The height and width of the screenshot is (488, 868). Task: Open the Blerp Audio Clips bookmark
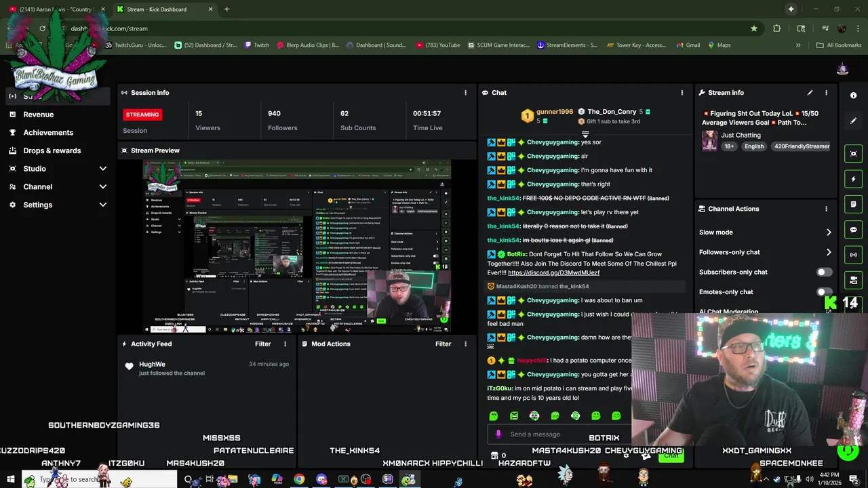coord(308,45)
